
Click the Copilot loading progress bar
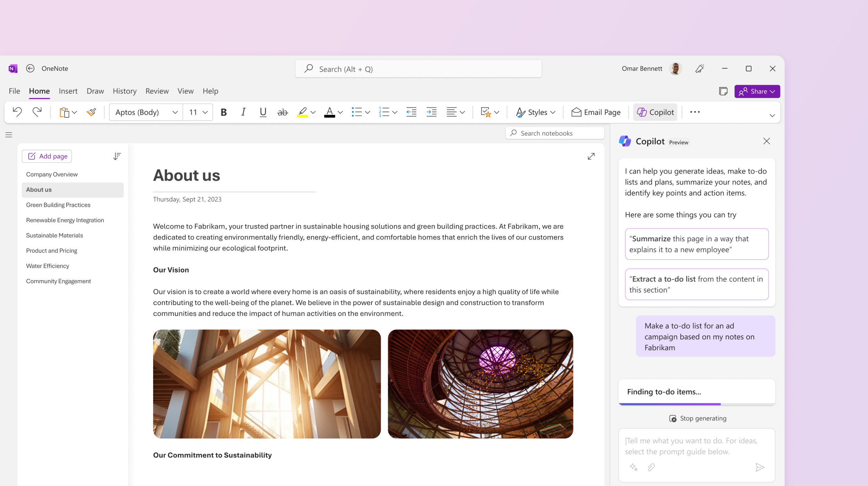click(697, 404)
